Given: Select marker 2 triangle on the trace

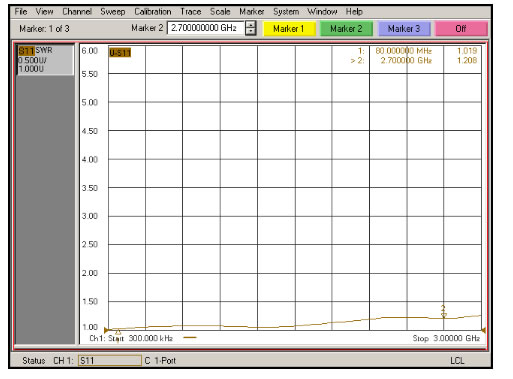Looking at the screenshot, I should (443, 315).
